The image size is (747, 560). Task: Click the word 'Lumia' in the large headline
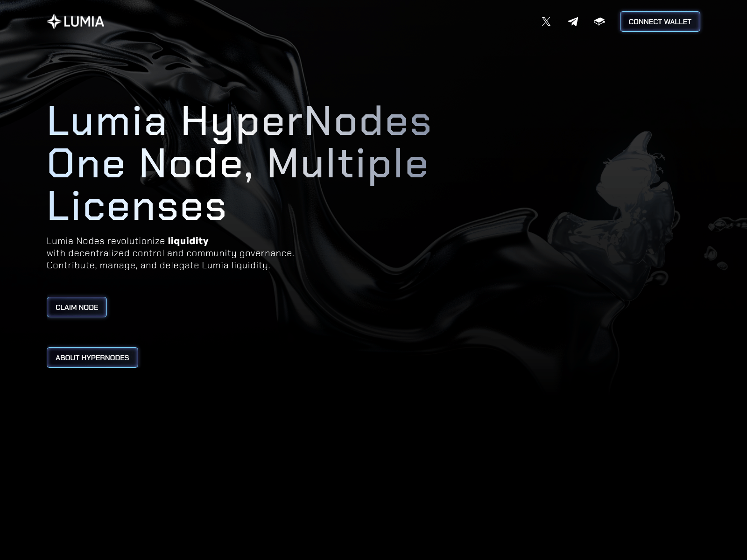coord(107,121)
